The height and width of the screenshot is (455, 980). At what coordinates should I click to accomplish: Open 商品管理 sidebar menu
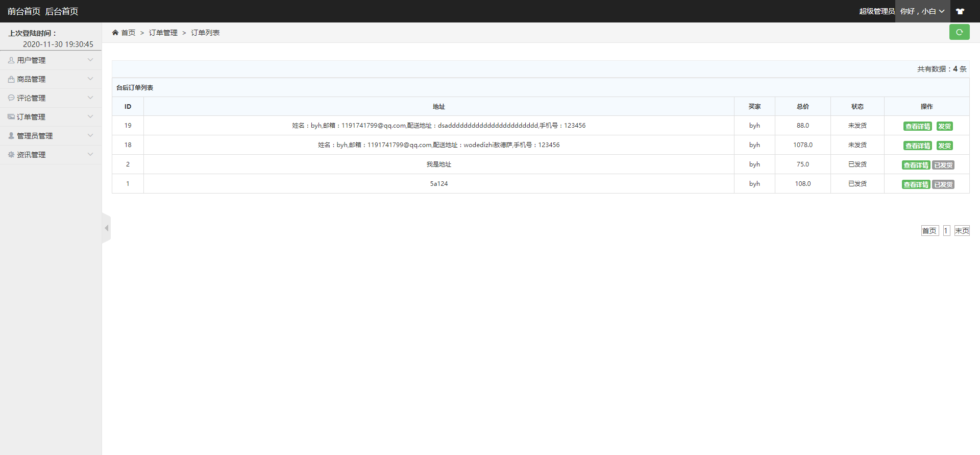tap(51, 79)
